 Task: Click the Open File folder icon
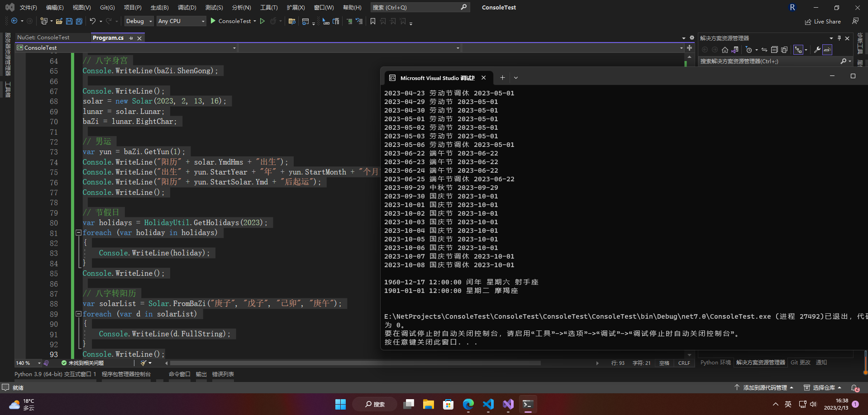tap(59, 21)
